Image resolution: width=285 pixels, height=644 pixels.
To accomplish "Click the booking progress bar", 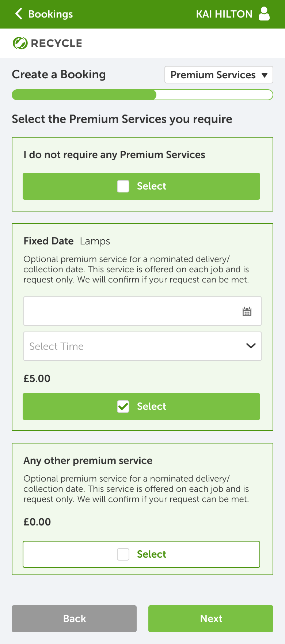I will tap(142, 95).
